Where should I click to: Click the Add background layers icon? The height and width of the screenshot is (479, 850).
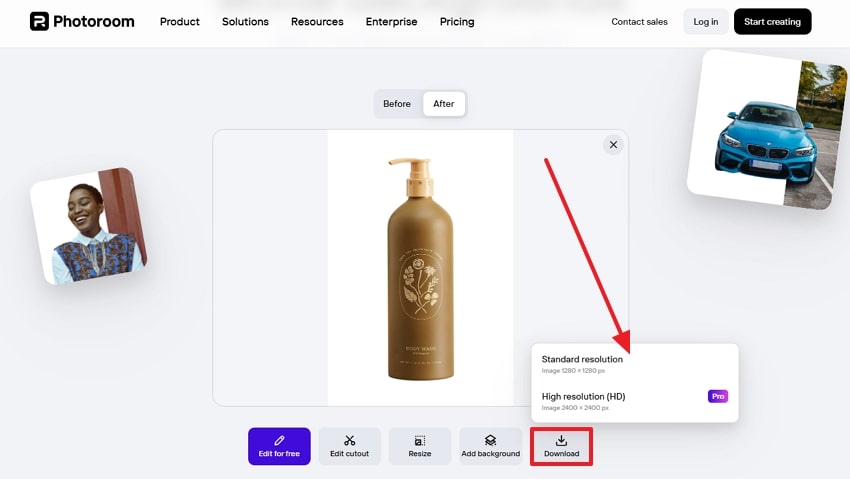point(490,440)
